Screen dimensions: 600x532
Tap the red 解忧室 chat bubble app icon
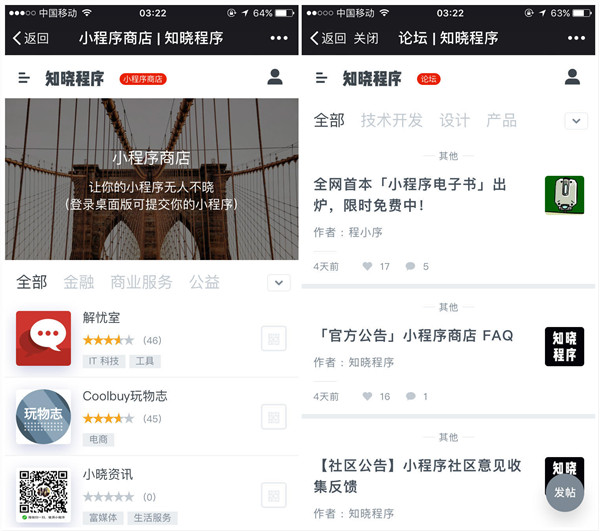point(44,338)
